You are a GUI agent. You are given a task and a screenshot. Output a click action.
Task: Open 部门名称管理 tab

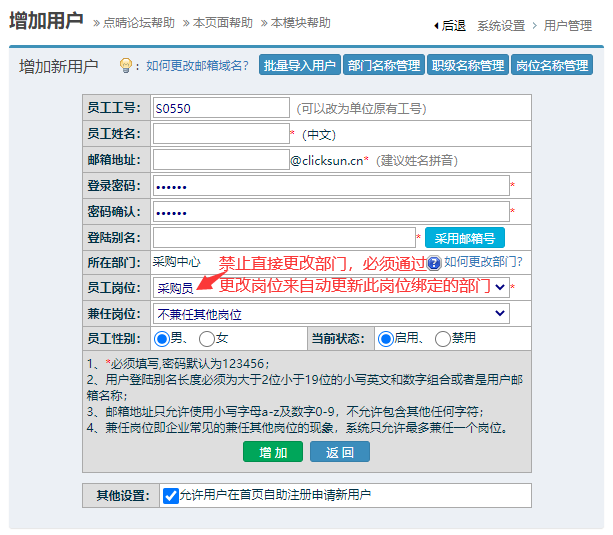[x=384, y=66]
